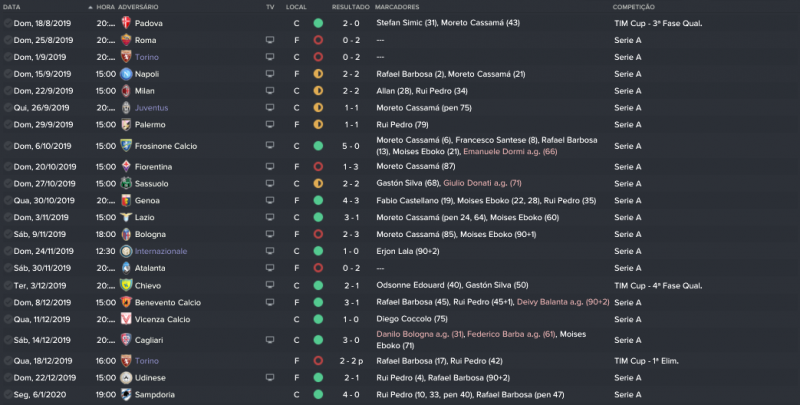Click the Napoli club badge
This screenshot has height=405, width=800.
(126, 74)
